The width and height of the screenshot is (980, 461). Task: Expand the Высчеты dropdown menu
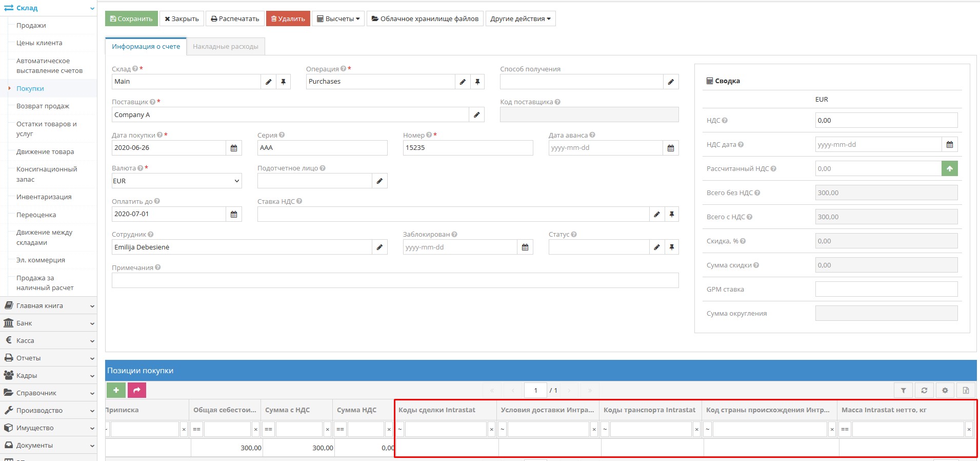(x=338, y=19)
